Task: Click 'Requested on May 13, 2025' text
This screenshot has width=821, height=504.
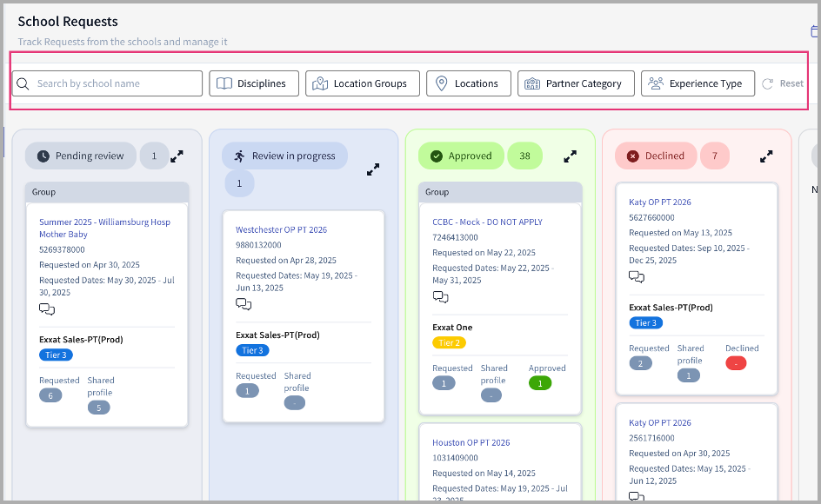Action: pyautogui.click(x=681, y=232)
